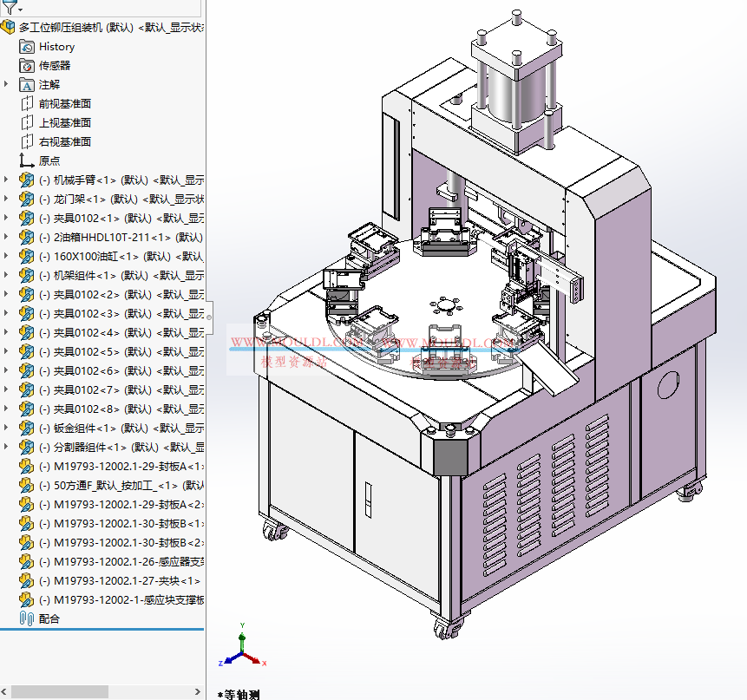Click the tree panel horizontal scrollbar
Image resolution: width=747 pixels, height=700 pixels.
click(60, 691)
